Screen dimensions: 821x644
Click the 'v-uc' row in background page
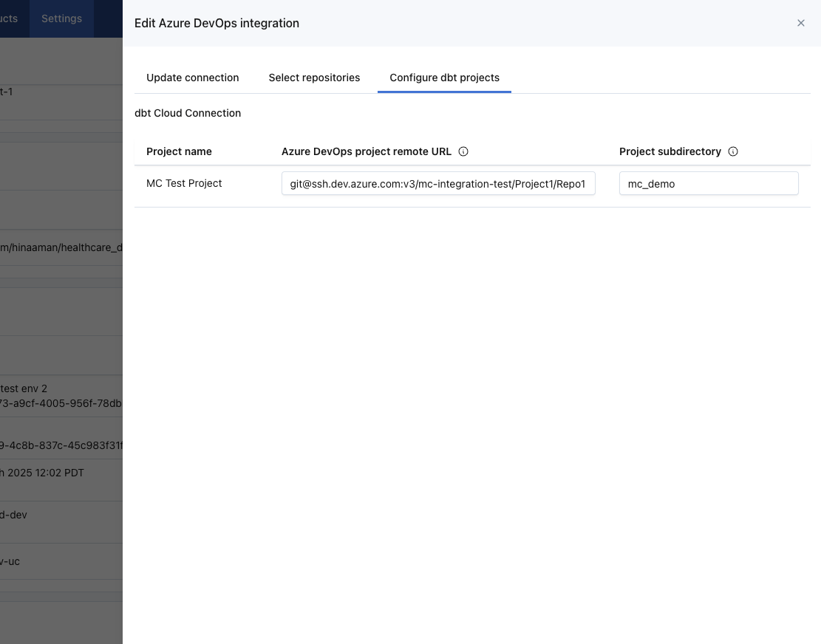pos(10,561)
